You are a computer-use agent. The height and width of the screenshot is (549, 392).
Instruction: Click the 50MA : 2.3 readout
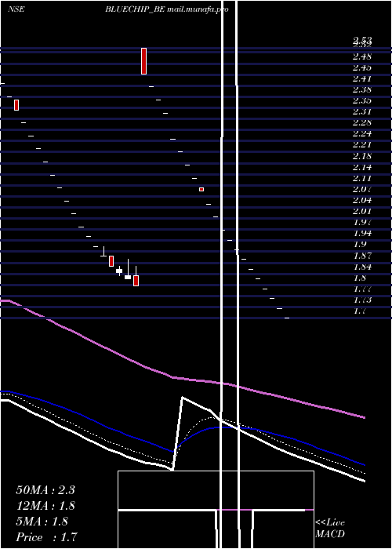click(45, 490)
